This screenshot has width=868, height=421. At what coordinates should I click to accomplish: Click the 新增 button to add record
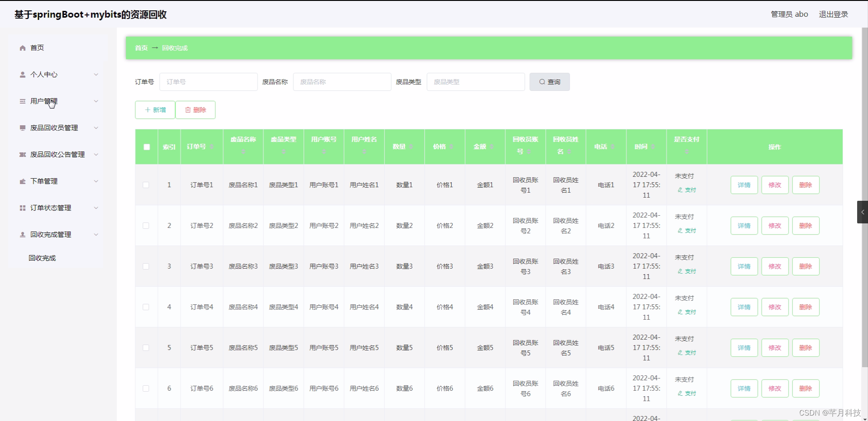155,109
